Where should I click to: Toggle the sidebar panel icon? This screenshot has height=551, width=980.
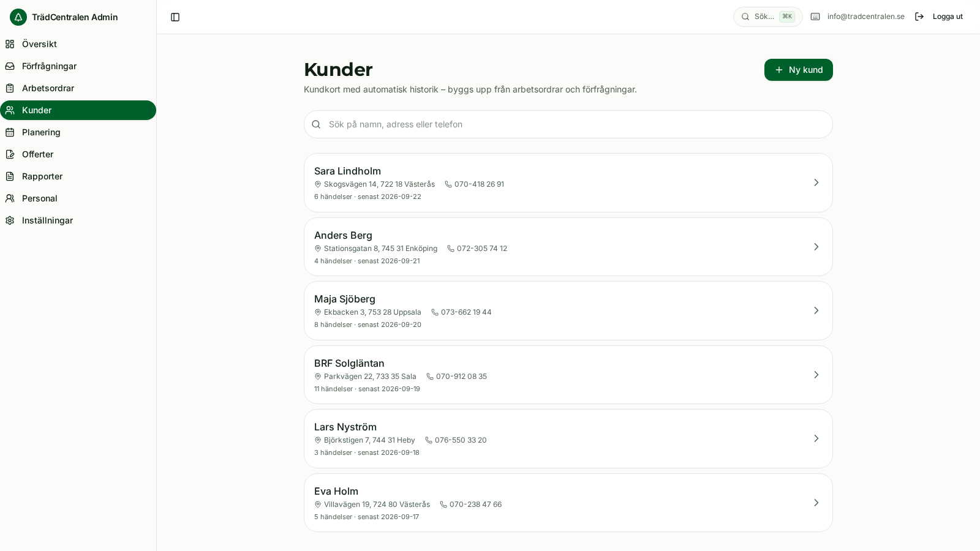point(175,17)
